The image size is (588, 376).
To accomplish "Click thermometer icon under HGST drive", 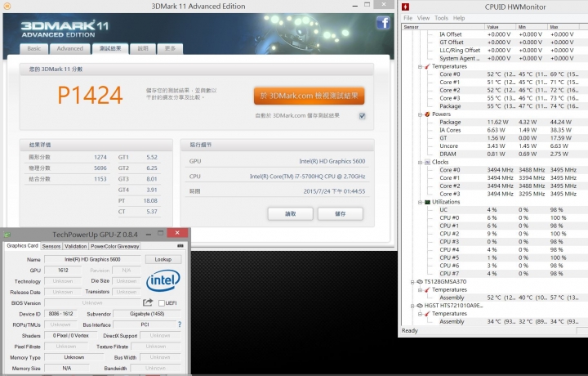I will tap(427, 314).
